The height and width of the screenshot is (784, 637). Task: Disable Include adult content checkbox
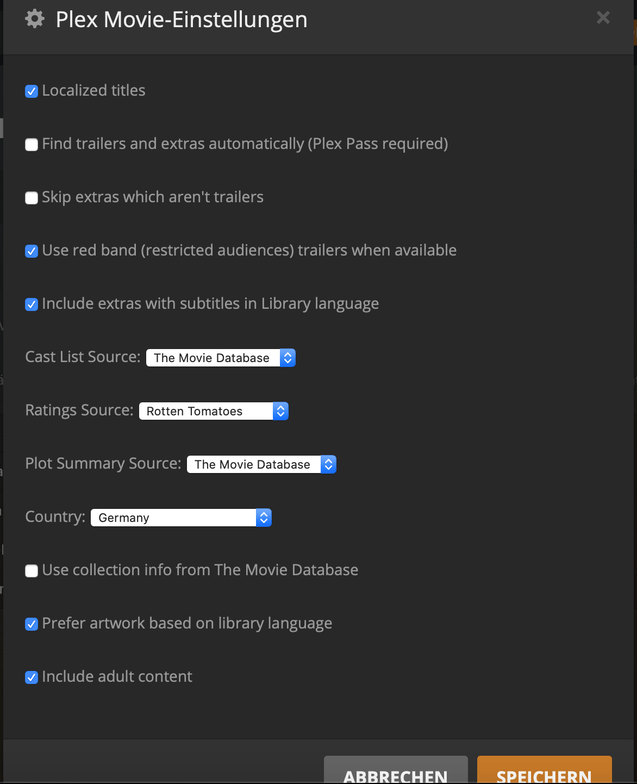click(x=32, y=677)
